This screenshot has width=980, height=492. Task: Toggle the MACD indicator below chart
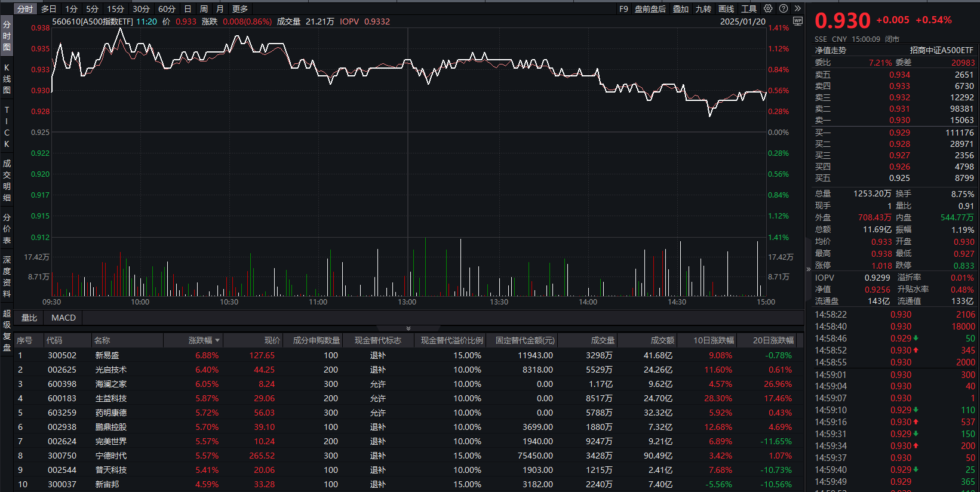63,318
